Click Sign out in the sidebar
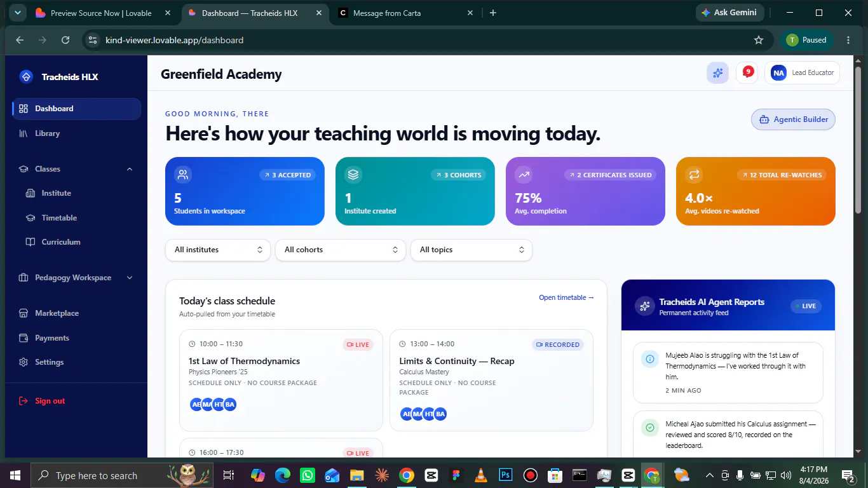This screenshot has height=488, width=868. point(76,401)
